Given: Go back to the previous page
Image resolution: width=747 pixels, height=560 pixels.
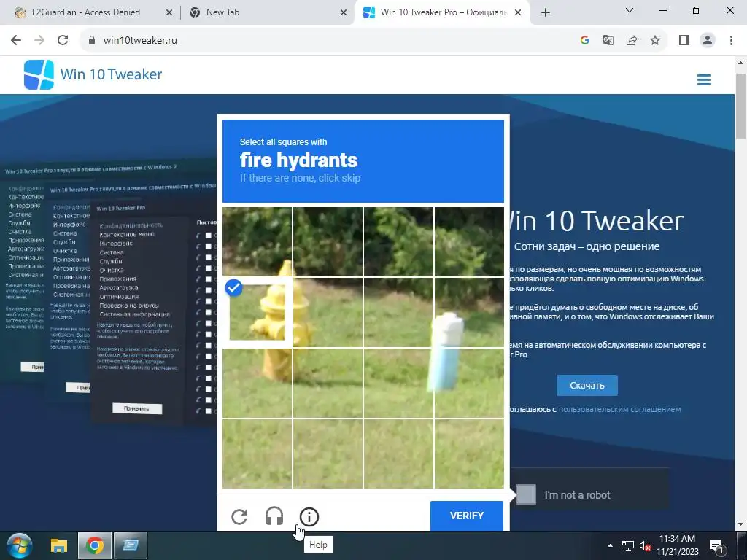Looking at the screenshot, I should (16, 40).
